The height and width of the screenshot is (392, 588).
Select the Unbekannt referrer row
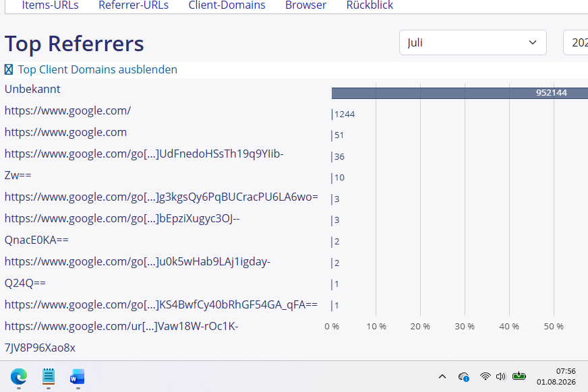pos(32,89)
